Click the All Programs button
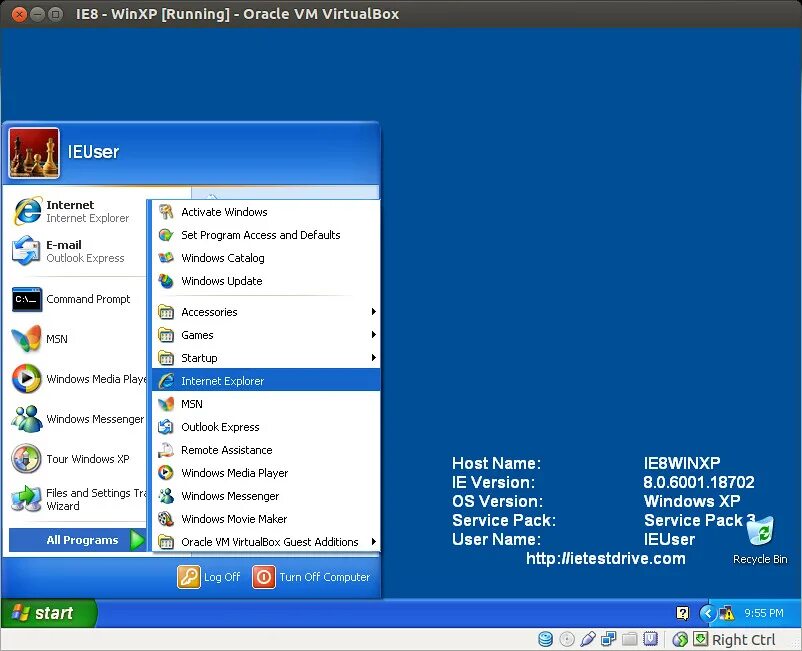This screenshot has width=802, height=651. click(x=77, y=540)
